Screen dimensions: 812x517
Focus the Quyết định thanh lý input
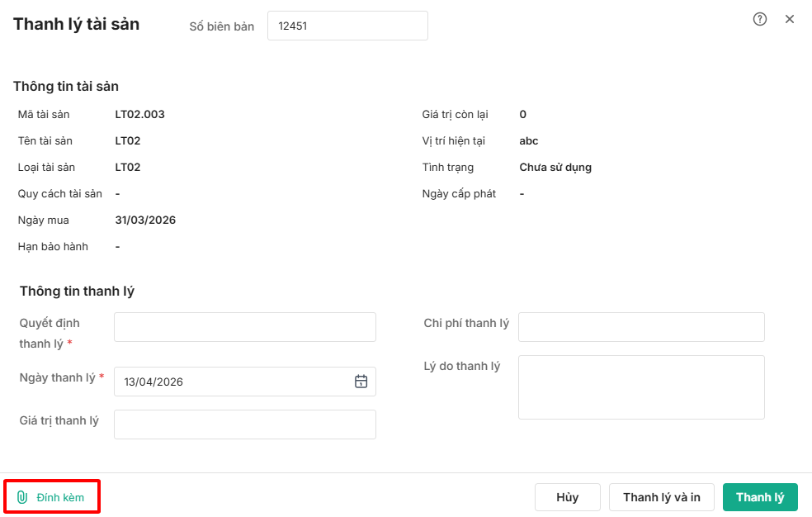245,327
